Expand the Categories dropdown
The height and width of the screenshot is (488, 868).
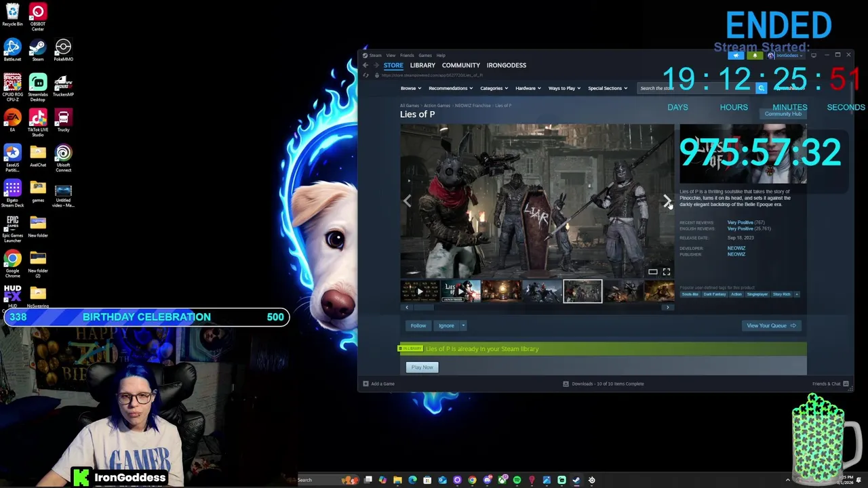click(494, 88)
